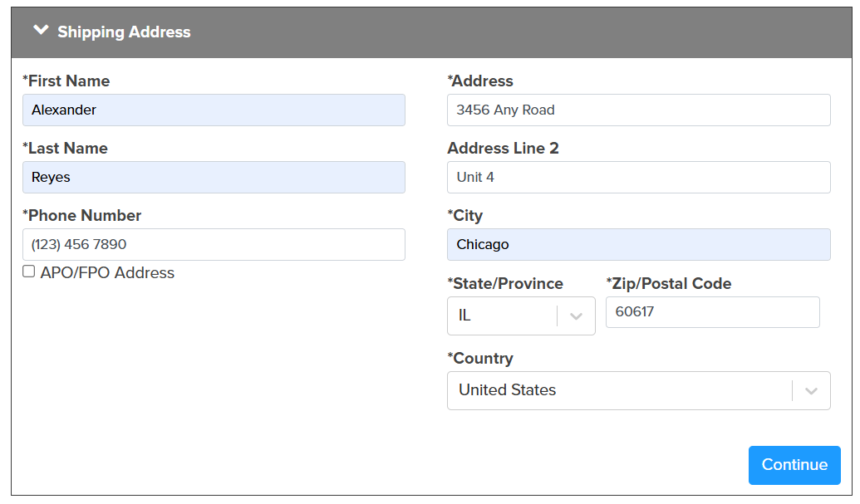Edit the First Name field with Alexander
The width and height of the screenshot is (860, 504).
pyautogui.click(x=214, y=110)
